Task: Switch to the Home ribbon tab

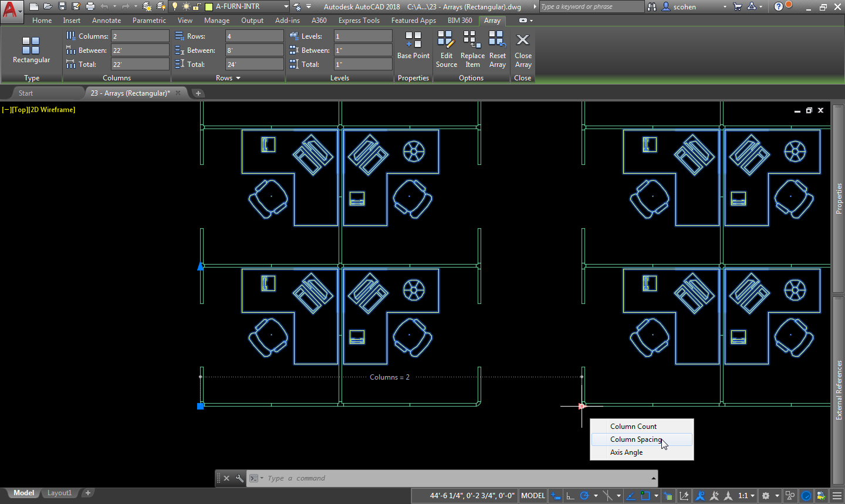Action: [42, 20]
